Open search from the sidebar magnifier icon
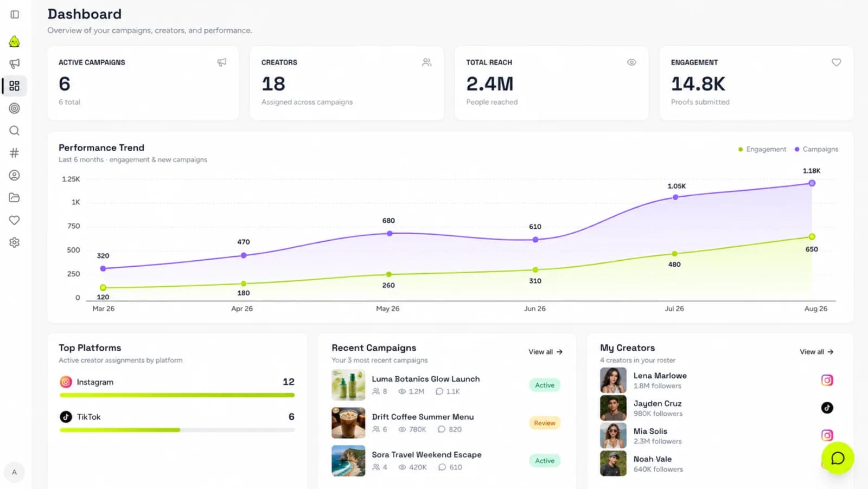Image resolution: width=868 pixels, height=489 pixels. [15, 131]
